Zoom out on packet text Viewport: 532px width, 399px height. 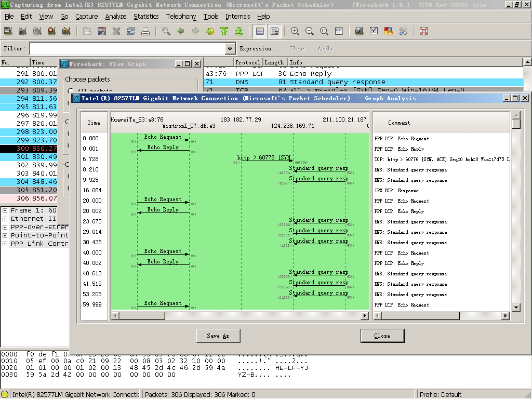tap(310, 31)
